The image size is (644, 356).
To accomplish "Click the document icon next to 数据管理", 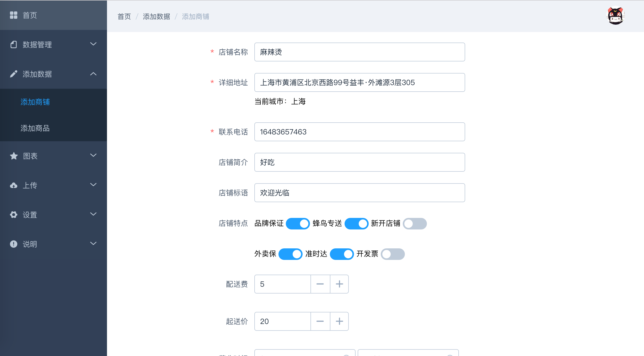I will click(x=14, y=45).
